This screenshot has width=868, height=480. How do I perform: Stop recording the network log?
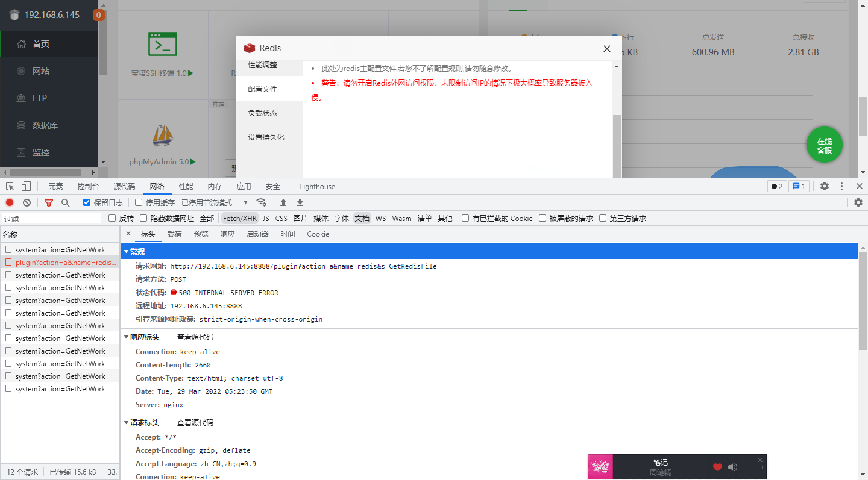point(10,203)
